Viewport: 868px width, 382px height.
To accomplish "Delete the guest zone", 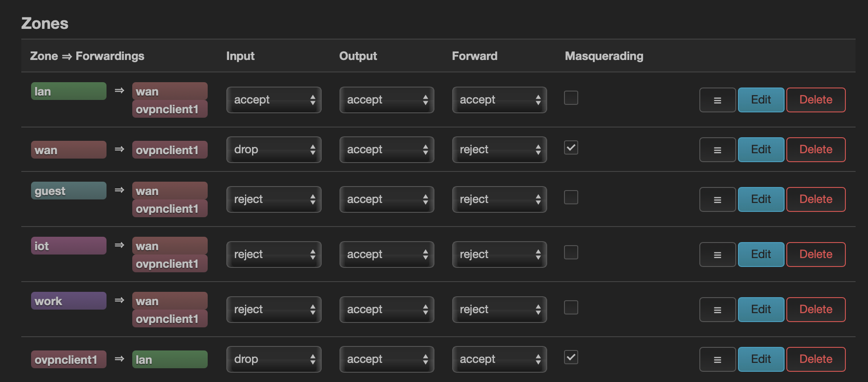I will click(x=816, y=199).
